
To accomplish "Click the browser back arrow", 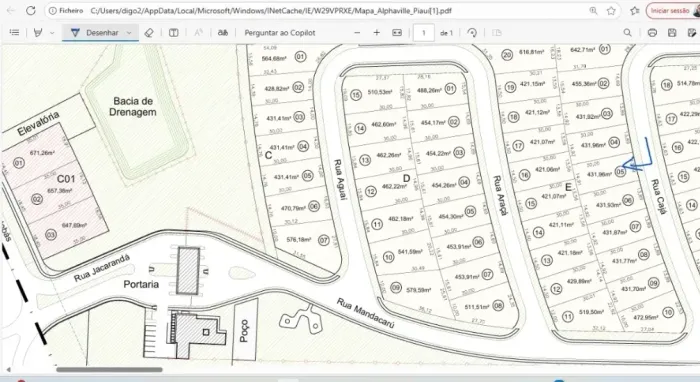I will pyautogui.click(x=11, y=10).
